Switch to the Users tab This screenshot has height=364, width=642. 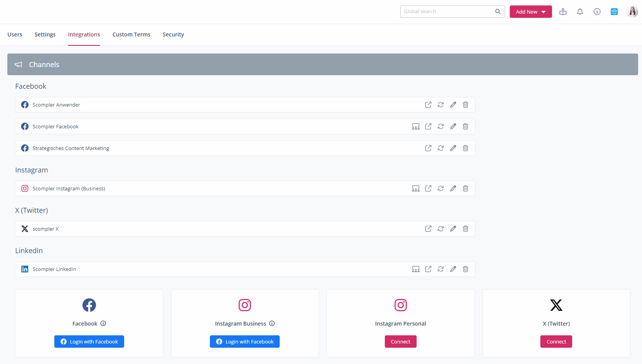[x=15, y=35]
